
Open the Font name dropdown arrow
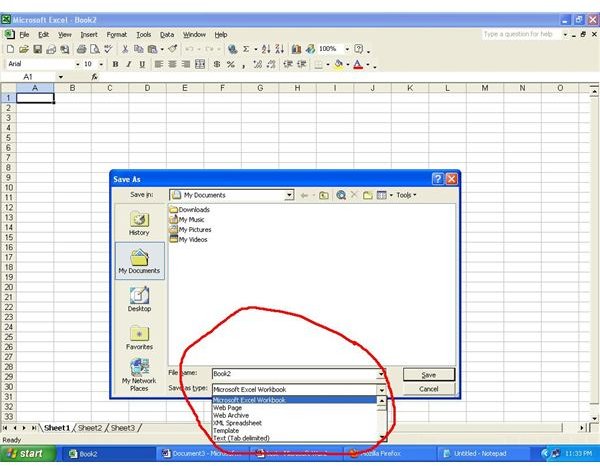coord(77,64)
